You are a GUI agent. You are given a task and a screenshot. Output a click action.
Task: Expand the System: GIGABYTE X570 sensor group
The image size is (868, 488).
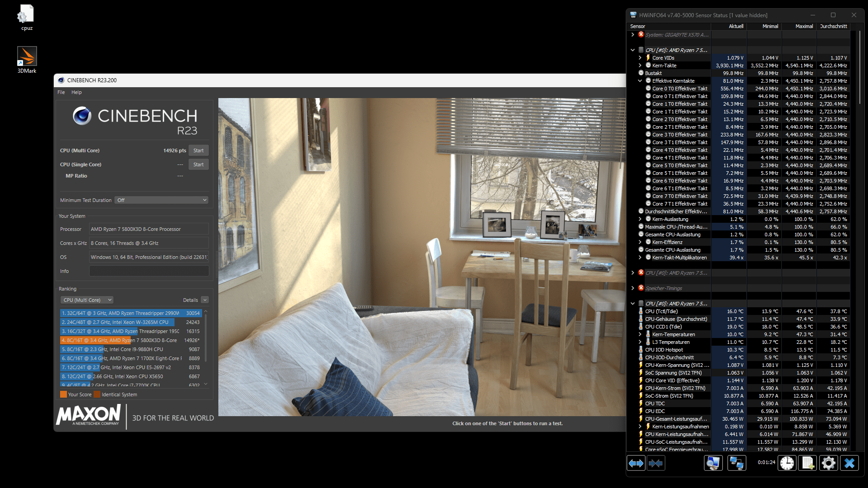tap(632, 34)
